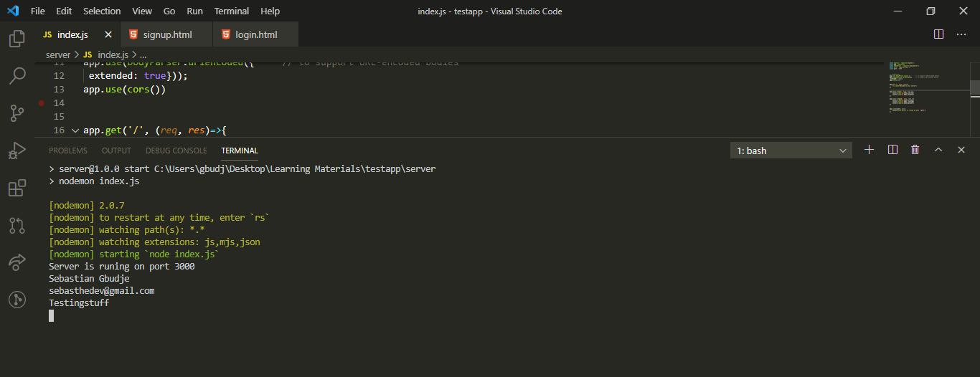The height and width of the screenshot is (377, 980).
Task: Kill the terminal with trash icon
Action: coord(915,150)
